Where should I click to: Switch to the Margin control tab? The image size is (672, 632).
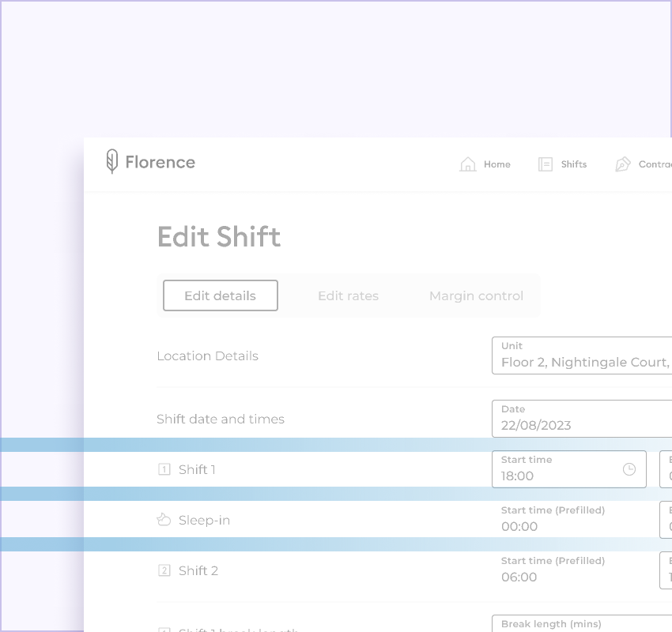(x=476, y=295)
